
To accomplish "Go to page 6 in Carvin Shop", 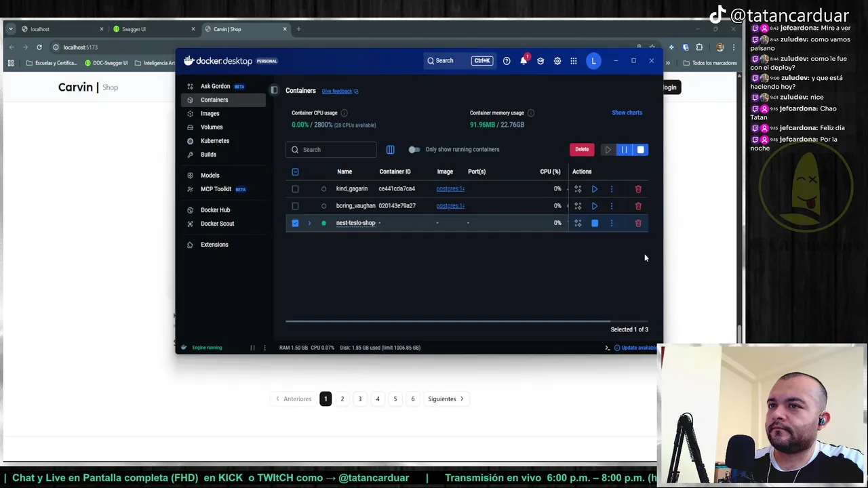I will pos(413,399).
